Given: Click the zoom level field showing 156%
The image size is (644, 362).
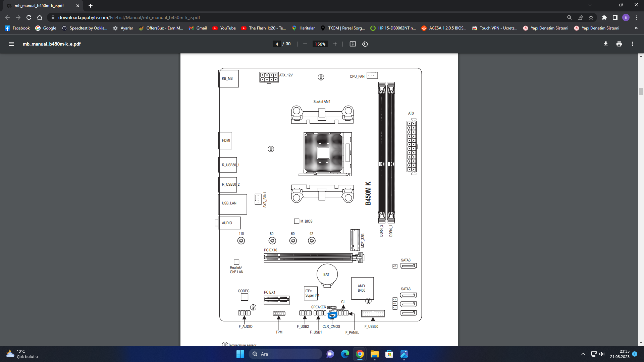Looking at the screenshot, I should pos(320,44).
